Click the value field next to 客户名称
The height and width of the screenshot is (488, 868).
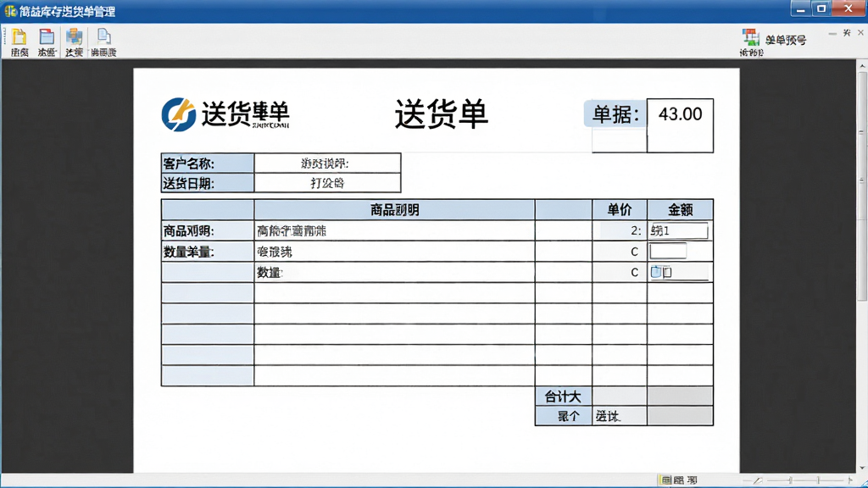point(327,164)
